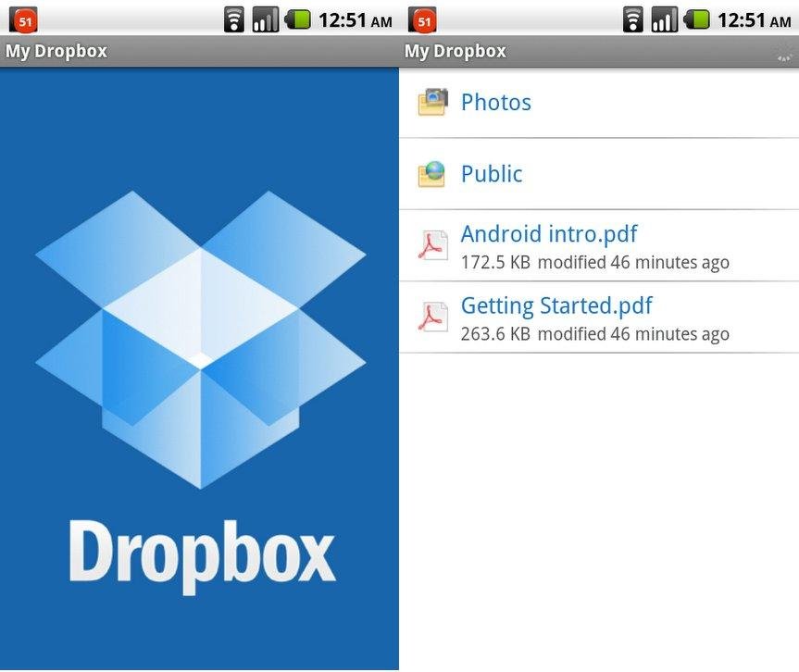Viewport: 799px width, 672px height.
Task: Tap the left screen notification badge 51
Action: 23,20
